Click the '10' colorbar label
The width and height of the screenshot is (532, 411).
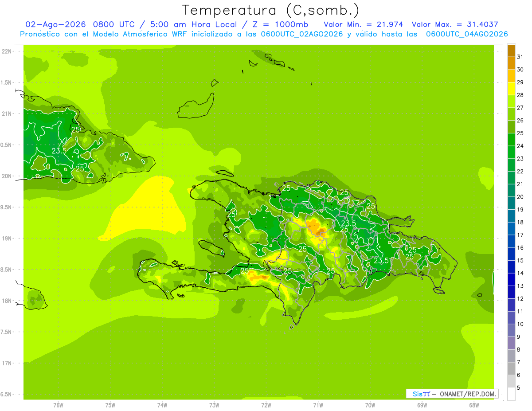click(520, 324)
